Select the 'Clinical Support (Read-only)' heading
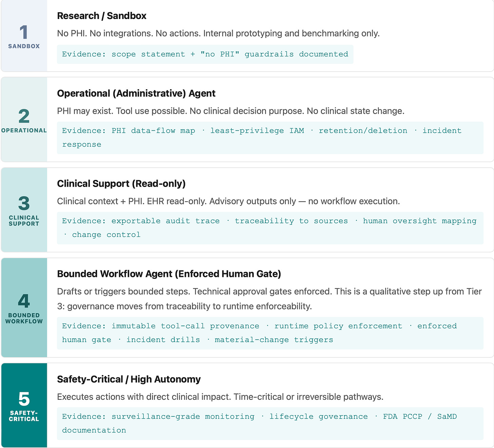The height and width of the screenshot is (448, 494). pyautogui.click(x=121, y=184)
